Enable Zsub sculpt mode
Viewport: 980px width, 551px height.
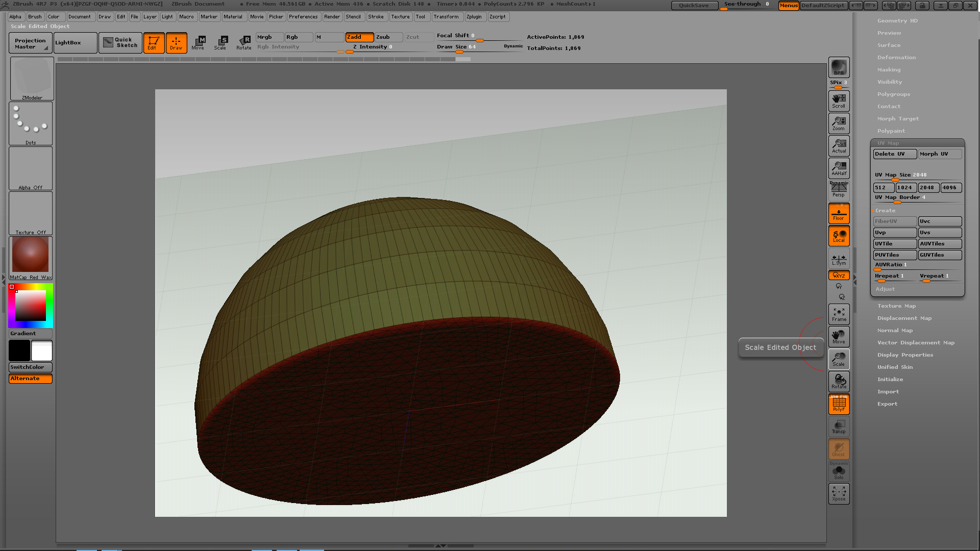click(x=388, y=37)
